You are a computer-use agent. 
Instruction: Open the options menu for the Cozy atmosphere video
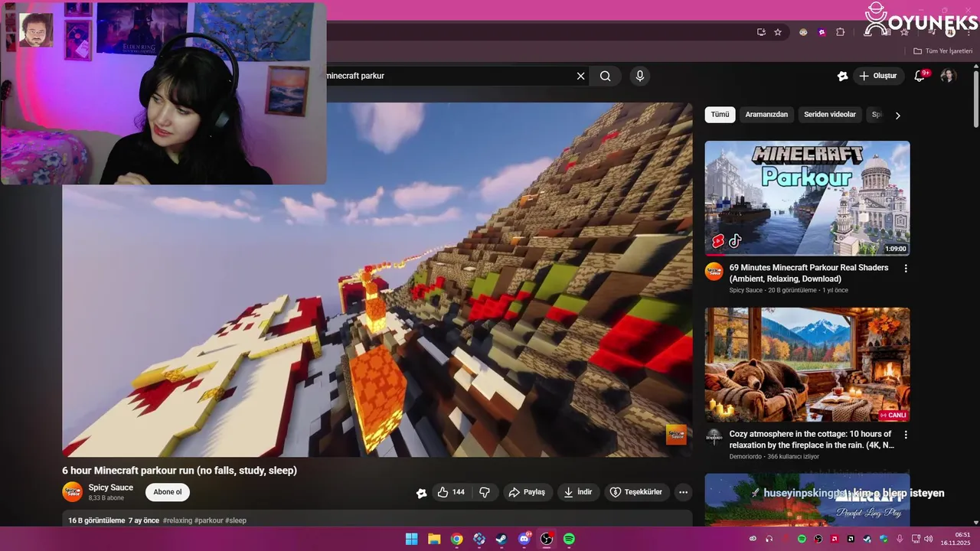[906, 435]
